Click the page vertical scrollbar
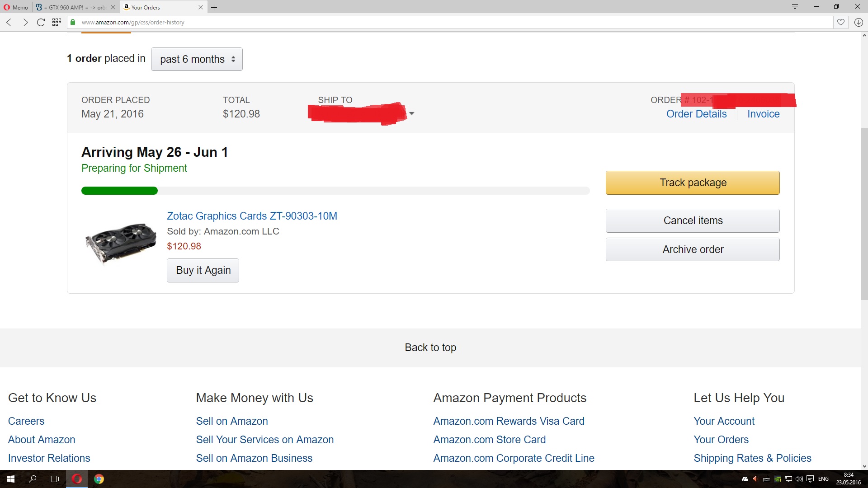 click(864, 213)
